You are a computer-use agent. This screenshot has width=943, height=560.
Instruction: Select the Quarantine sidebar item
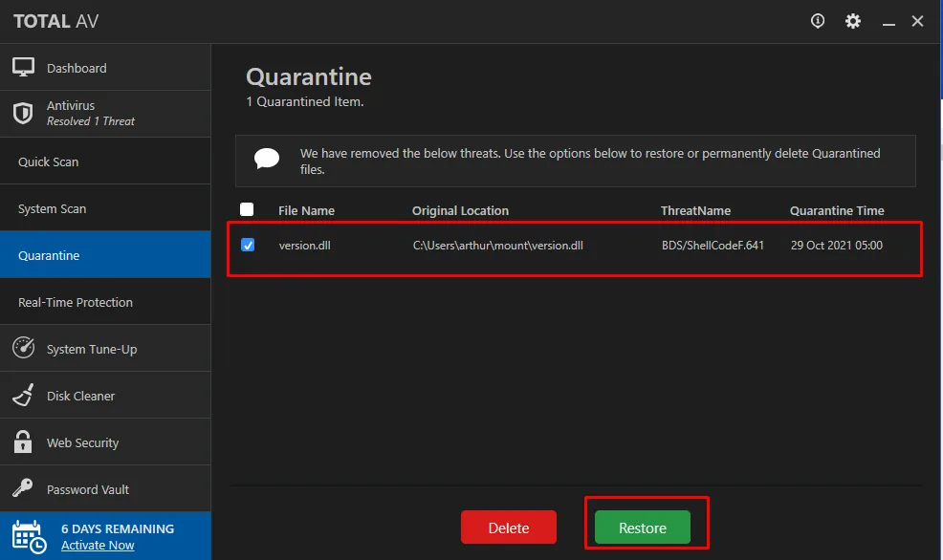click(x=105, y=255)
